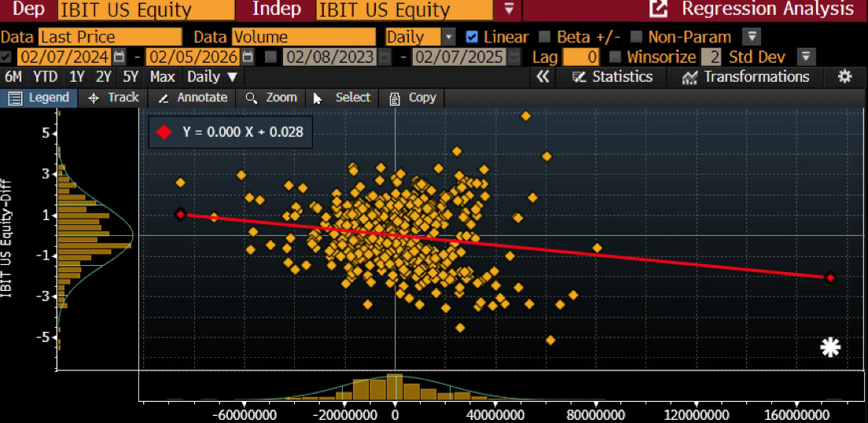868x423 pixels.
Task: Click the regression equation legend text
Action: coord(242,132)
